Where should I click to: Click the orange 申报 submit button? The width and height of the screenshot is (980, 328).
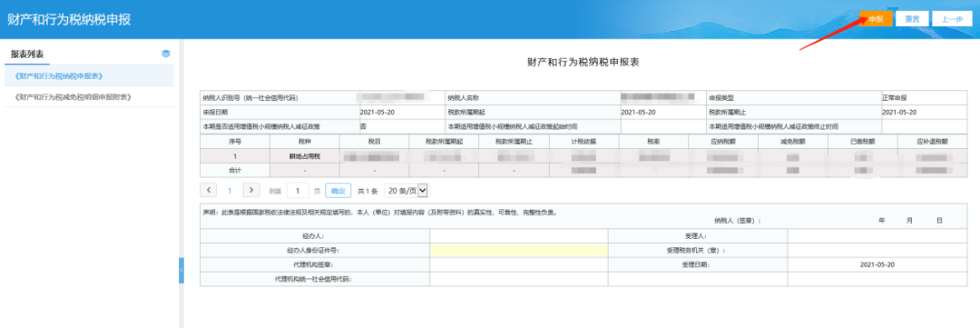tap(876, 19)
